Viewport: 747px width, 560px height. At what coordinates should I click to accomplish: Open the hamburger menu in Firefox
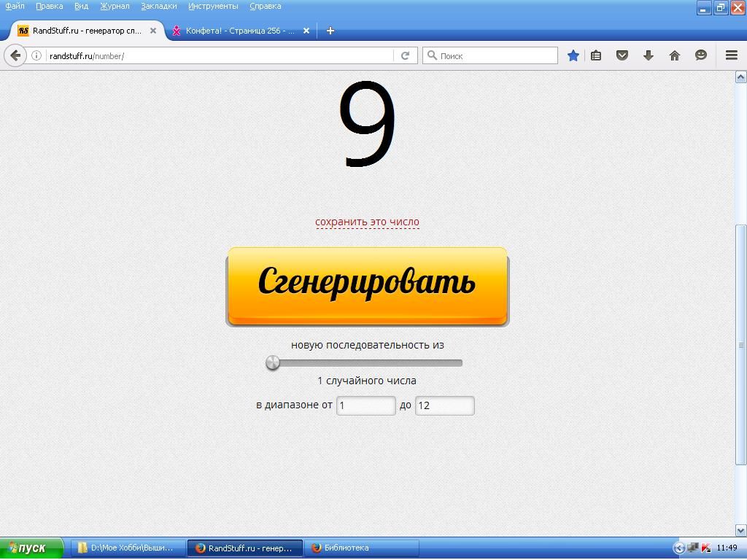point(731,55)
